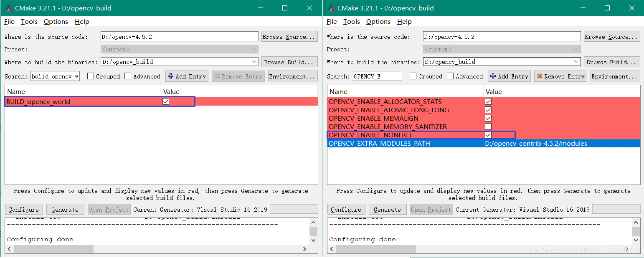The height and width of the screenshot is (258, 644).
Task: Click log horizontal scrollbar right arrow, left window
Action: click(x=305, y=249)
